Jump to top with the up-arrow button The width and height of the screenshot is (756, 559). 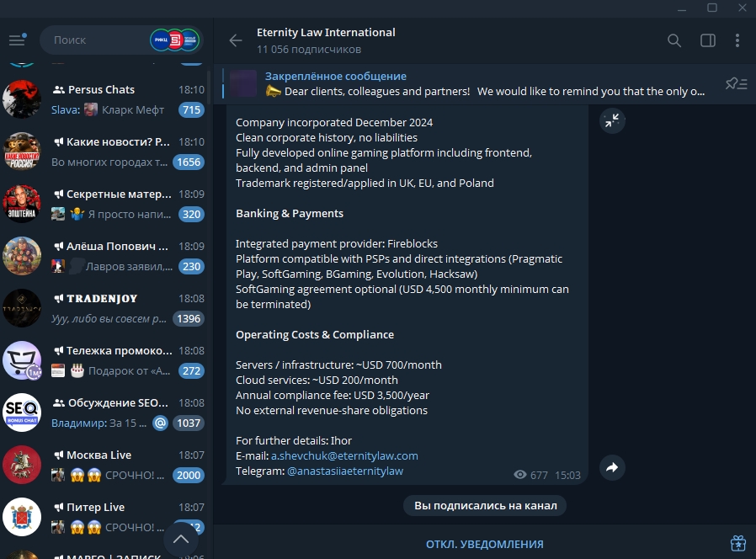tap(181, 540)
